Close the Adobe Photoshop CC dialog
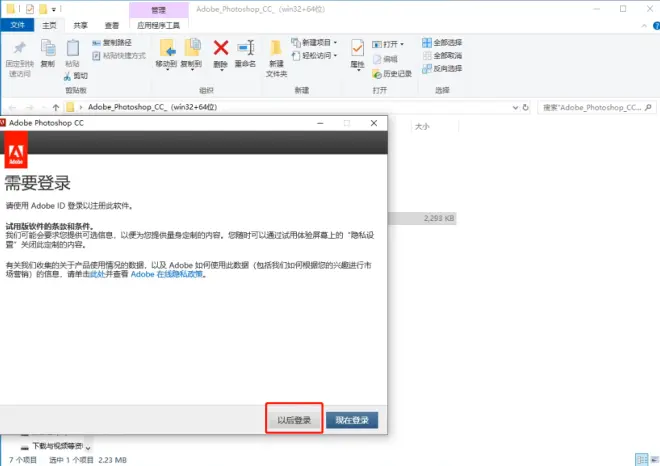660x466 pixels. tap(374, 123)
